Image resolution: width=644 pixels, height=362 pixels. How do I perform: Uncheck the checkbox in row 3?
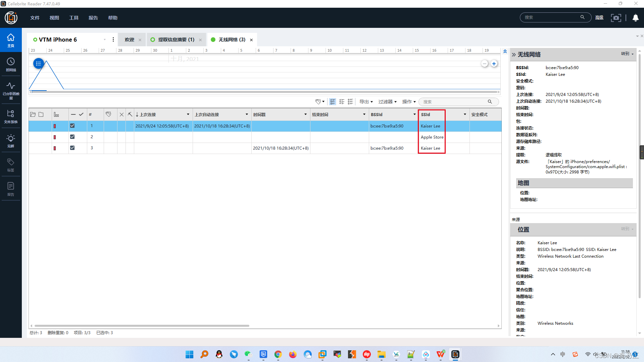[x=72, y=148]
